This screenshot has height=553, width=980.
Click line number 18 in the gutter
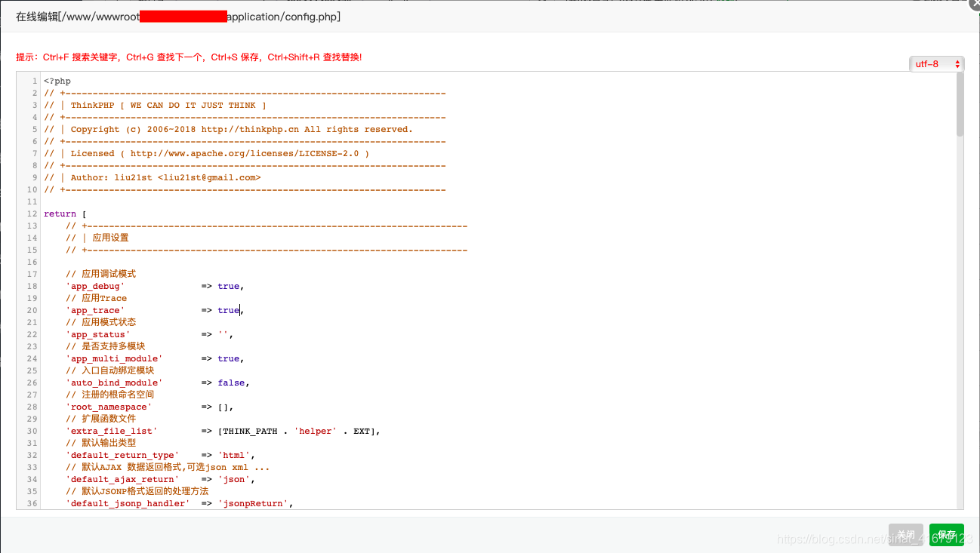[32, 286]
